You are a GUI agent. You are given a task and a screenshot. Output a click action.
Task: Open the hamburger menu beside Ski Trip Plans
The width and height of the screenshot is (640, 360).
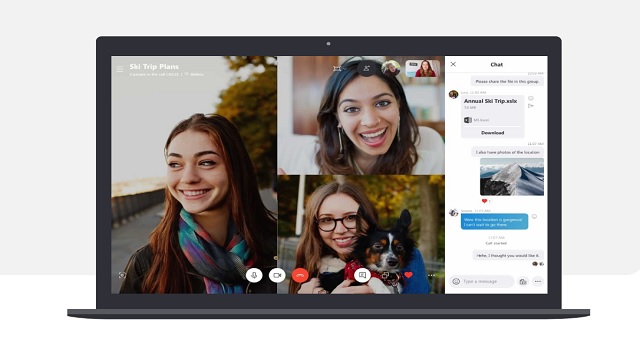click(120, 69)
